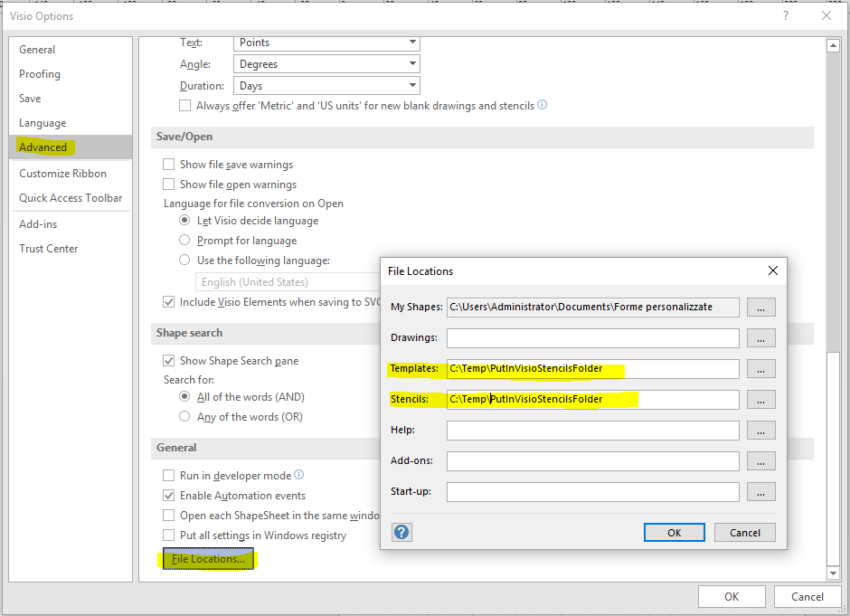Browse for Help folder
Viewport: 850px width, 616px height.
coord(761,430)
